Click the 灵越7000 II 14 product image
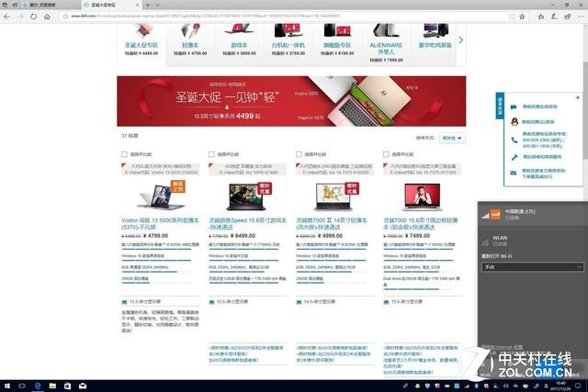588x392 pixels. [x=334, y=196]
